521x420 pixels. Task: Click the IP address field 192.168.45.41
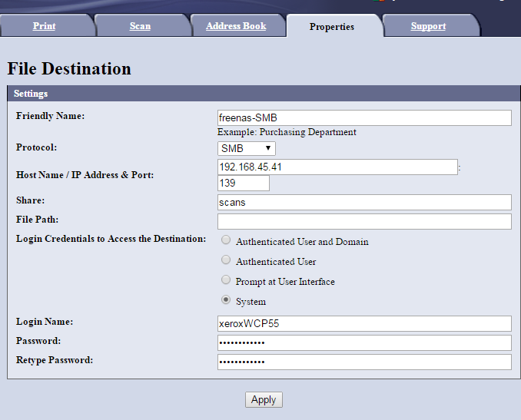(x=337, y=167)
